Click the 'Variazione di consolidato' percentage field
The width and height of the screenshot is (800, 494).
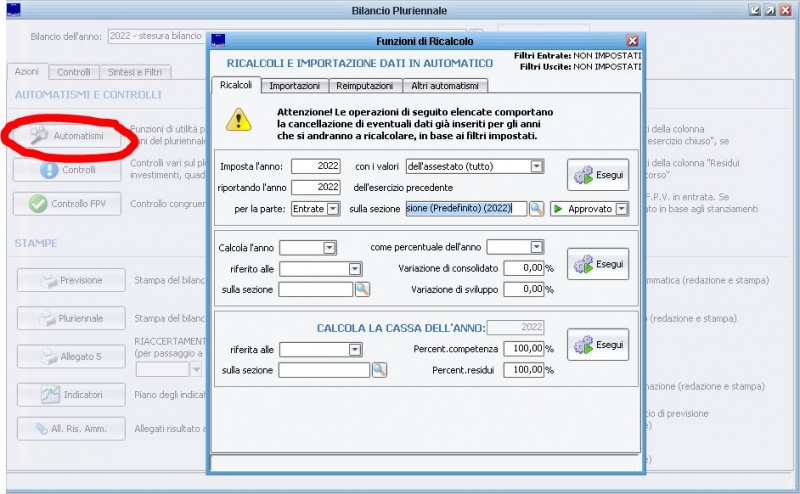click(524, 268)
